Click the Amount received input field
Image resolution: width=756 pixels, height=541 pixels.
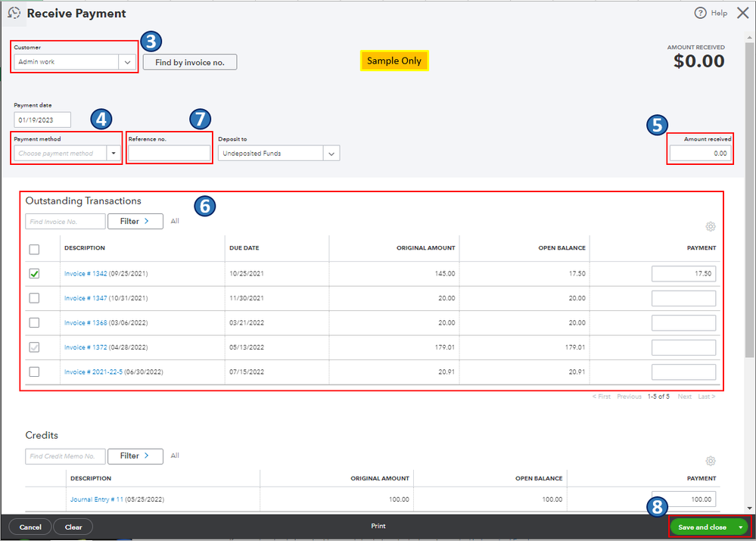[x=701, y=154]
